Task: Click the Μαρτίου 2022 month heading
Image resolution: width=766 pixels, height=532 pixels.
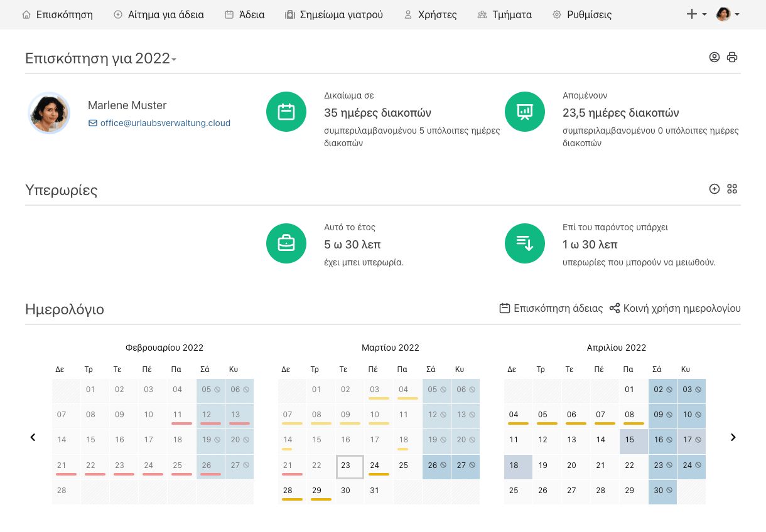Action: tap(391, 348)
